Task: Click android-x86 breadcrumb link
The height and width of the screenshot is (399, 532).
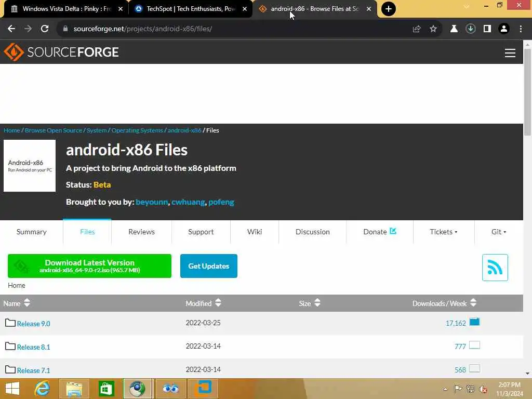Action: (x=184, y=130)
